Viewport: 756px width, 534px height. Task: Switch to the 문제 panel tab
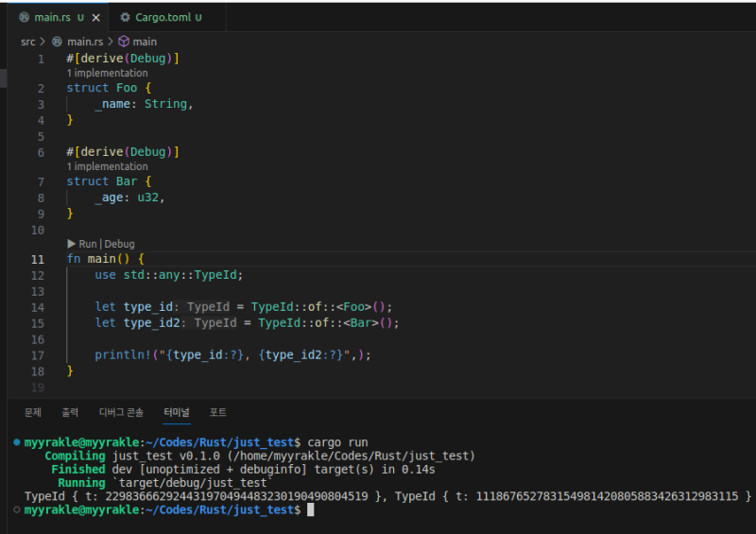click(x=33, y=412)
